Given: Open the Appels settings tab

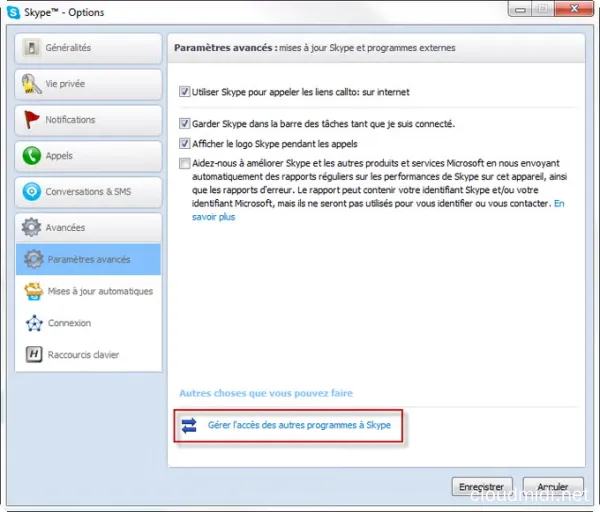Looking at the screenshot, I should (88, 156).
